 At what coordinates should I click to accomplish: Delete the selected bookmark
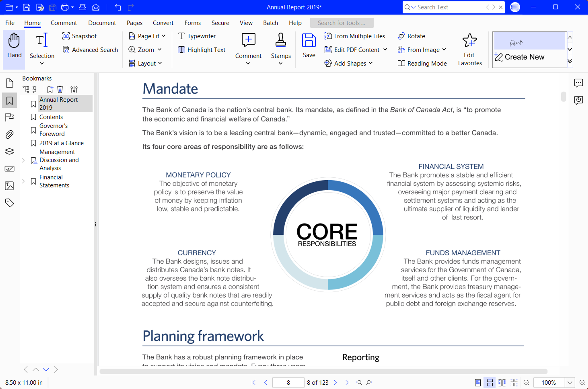tap(60, 89)
